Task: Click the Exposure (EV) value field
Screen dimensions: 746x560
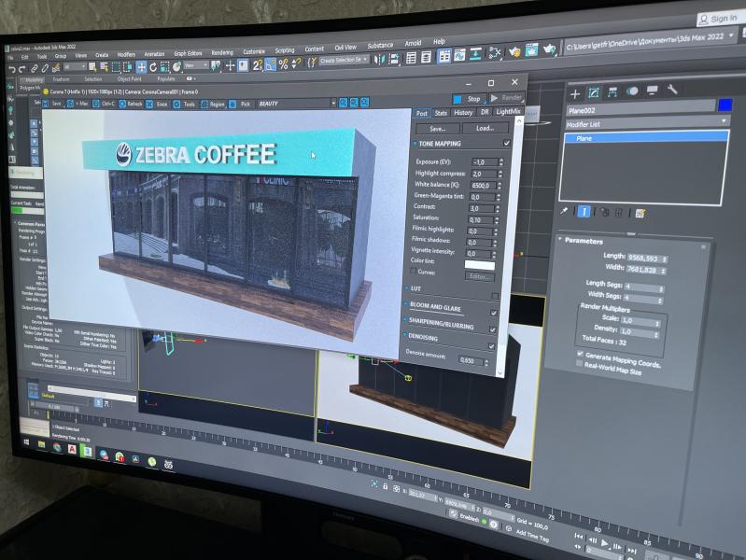Action: [485, 161]
